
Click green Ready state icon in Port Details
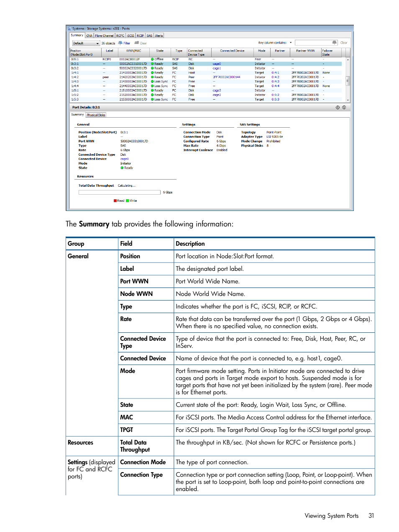coord(122,168)
